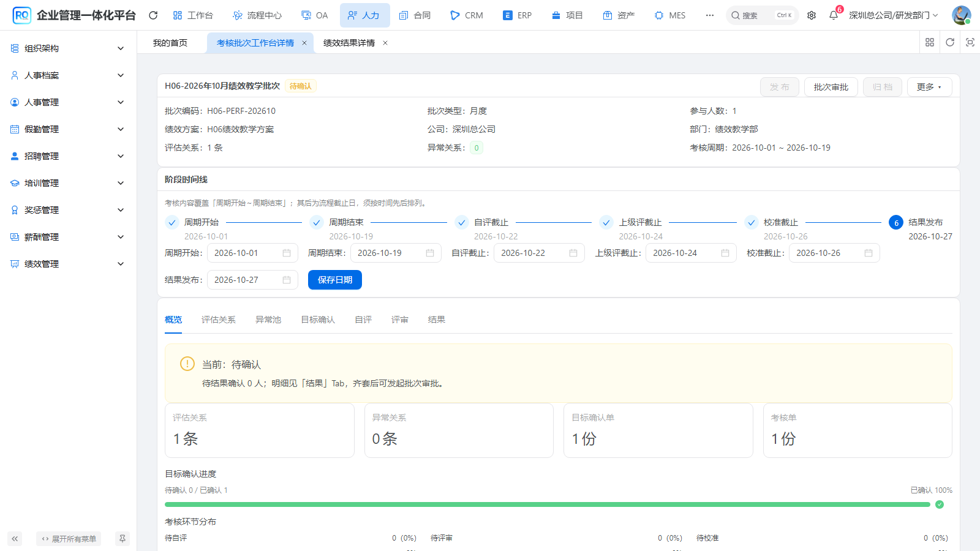This screenshot has height=551, width=980.
Task: Close the 绩效结果详情 tab
Action: coord(385,43)
